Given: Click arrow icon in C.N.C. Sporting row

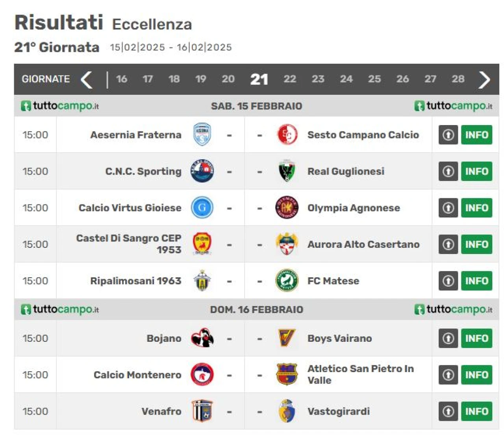Looking at the screenshot, I should point(448,171).
